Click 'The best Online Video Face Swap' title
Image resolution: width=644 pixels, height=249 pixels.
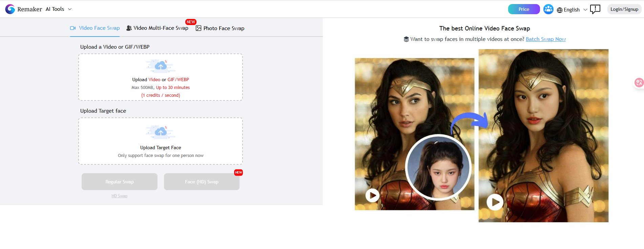485,28
